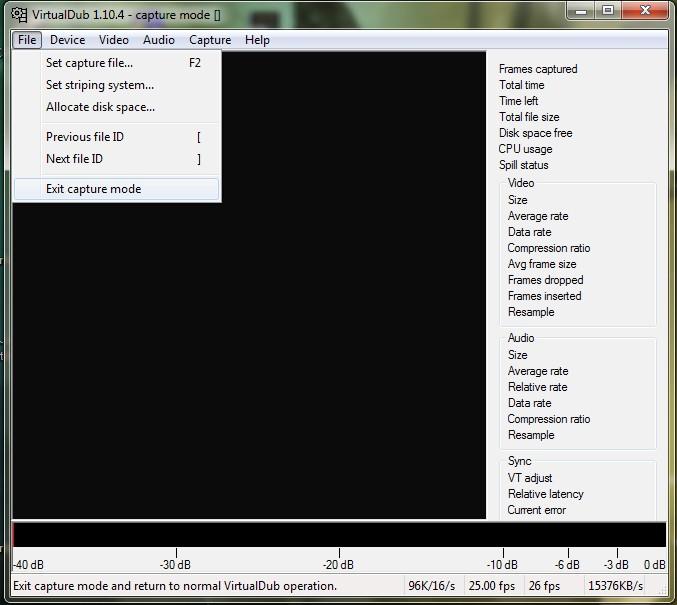Click the -20 dB meter scale label
This screenshot has width=677, height=605.
click(338, 565)
